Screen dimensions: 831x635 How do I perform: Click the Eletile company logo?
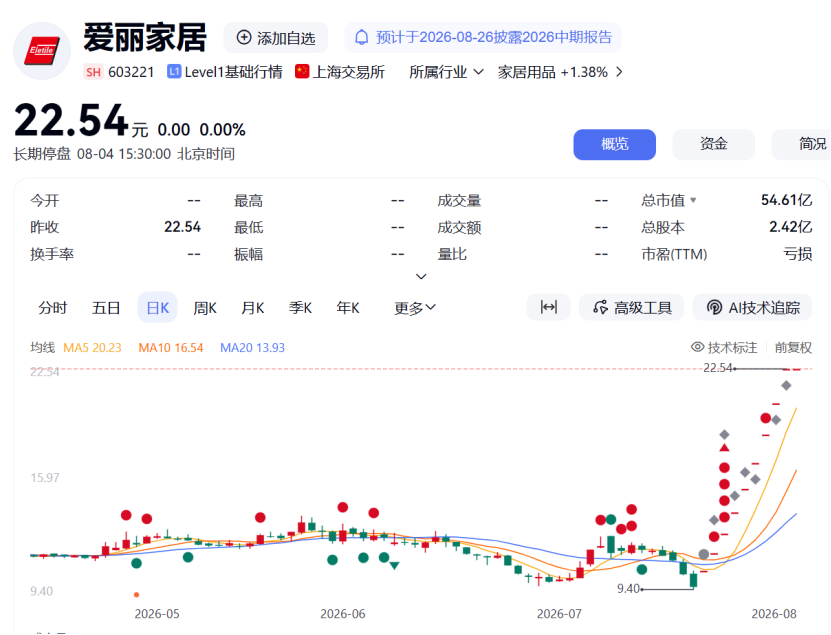point(42,51)
